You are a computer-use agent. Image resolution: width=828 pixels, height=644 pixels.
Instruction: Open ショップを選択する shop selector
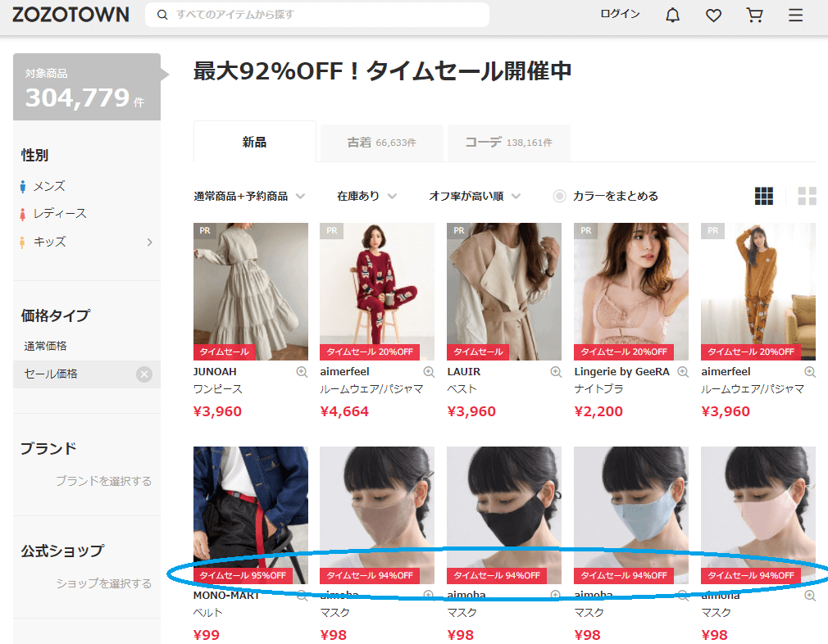pos(103,583)
